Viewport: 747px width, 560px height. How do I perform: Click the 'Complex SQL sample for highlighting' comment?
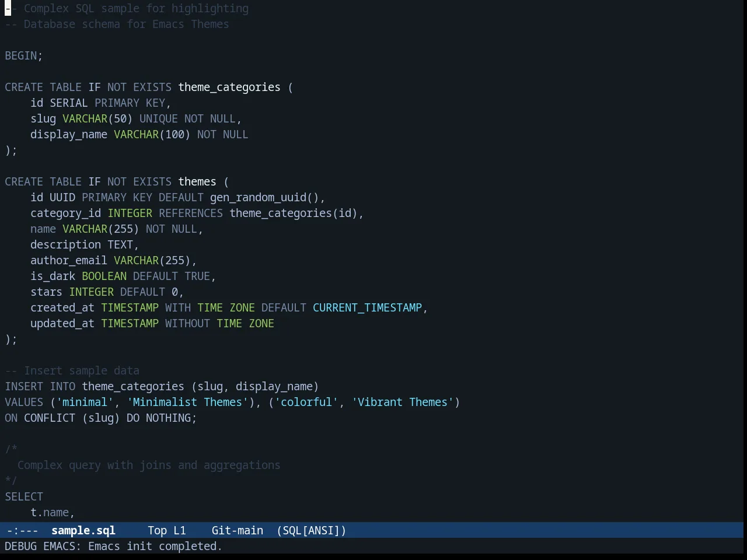[x=136, y=8]
